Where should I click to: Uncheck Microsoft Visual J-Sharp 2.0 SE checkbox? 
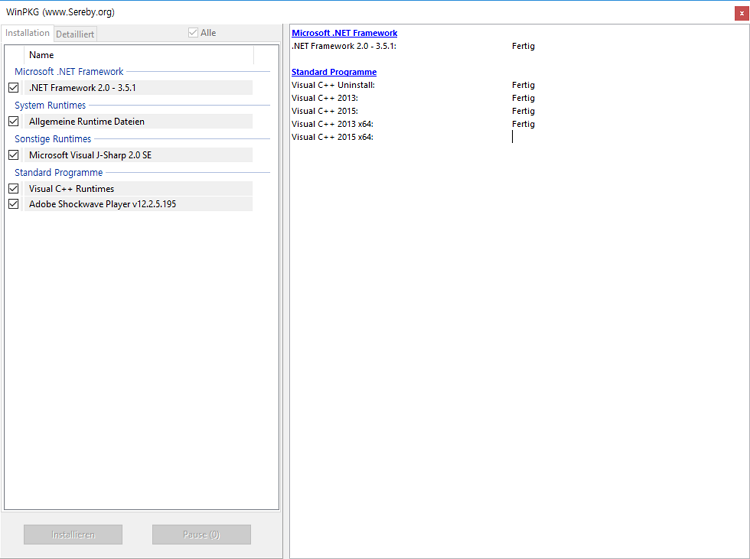click(x=13, y=155)
